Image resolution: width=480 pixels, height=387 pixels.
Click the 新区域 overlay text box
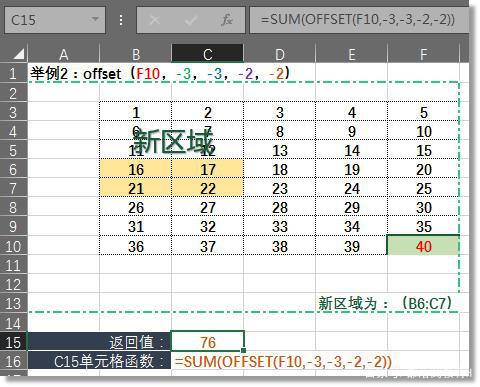pyautogui.click(x=173, y=141)
